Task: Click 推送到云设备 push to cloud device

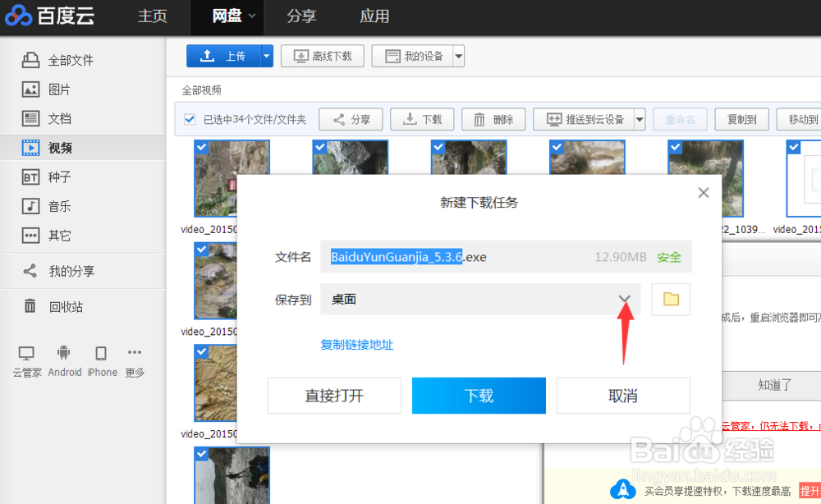Action: point(584,119)
